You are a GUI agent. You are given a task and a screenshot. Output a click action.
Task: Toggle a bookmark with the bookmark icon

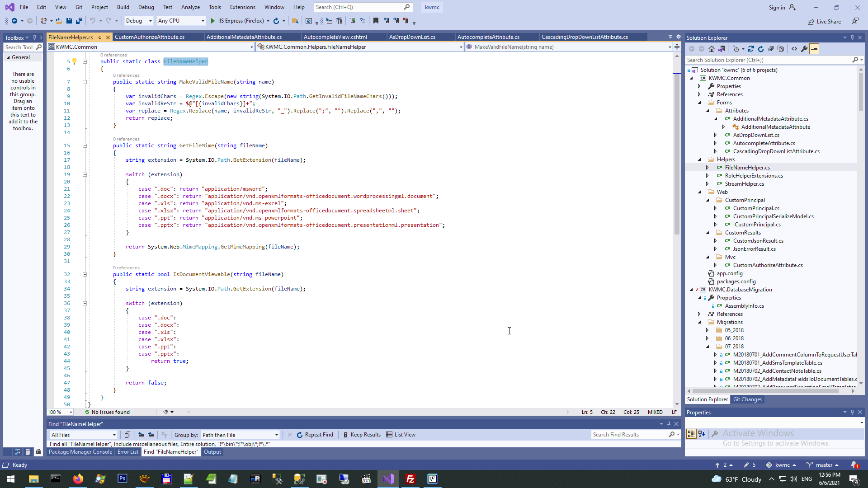click(x=376, y=21)
